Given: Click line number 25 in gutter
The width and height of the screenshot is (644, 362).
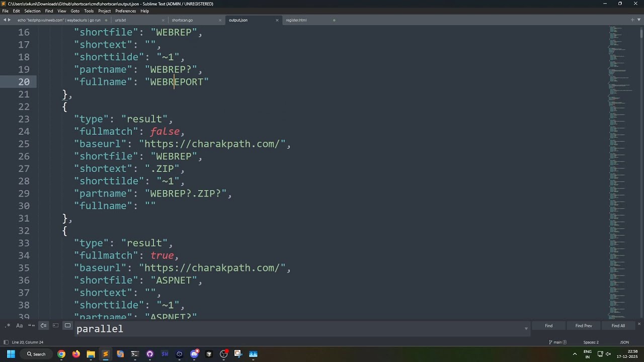Looking at the screenshot, I should coord(24,144).
